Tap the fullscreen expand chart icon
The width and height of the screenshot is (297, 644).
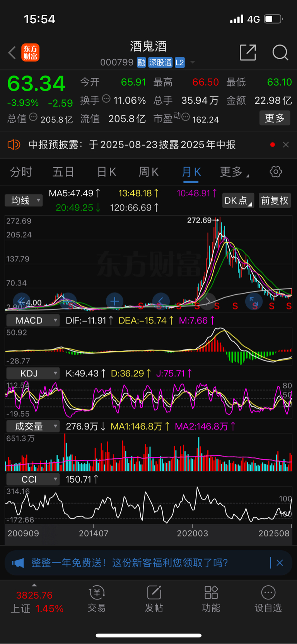[x=254, y=301]
